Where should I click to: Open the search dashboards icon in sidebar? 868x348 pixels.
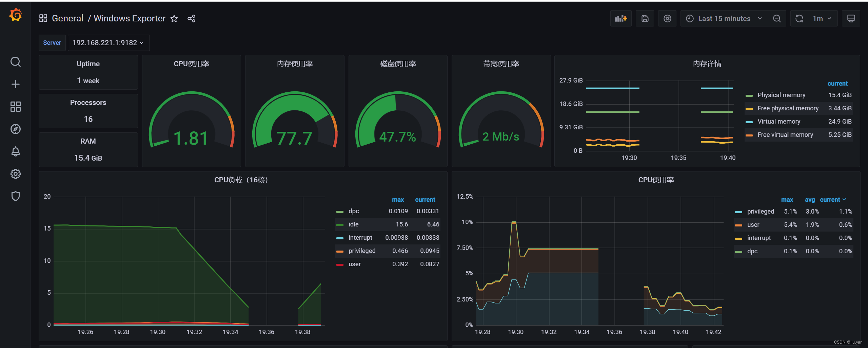coord(16,62)
